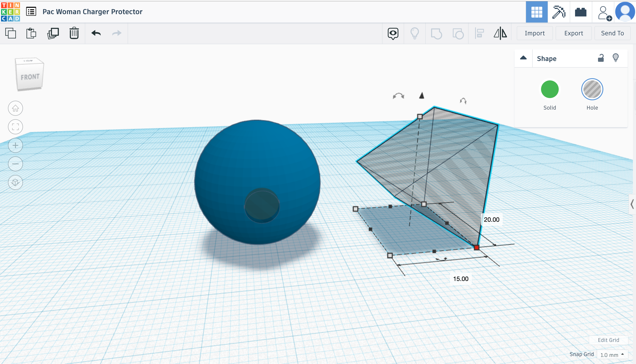Expand the right shapes panel chevron
Screen dimensions: 636x364
632,204
